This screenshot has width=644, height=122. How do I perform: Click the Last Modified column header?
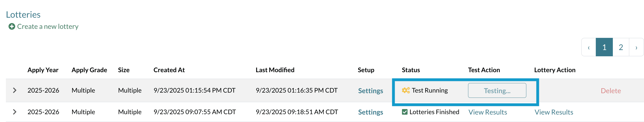pos(275,70)
